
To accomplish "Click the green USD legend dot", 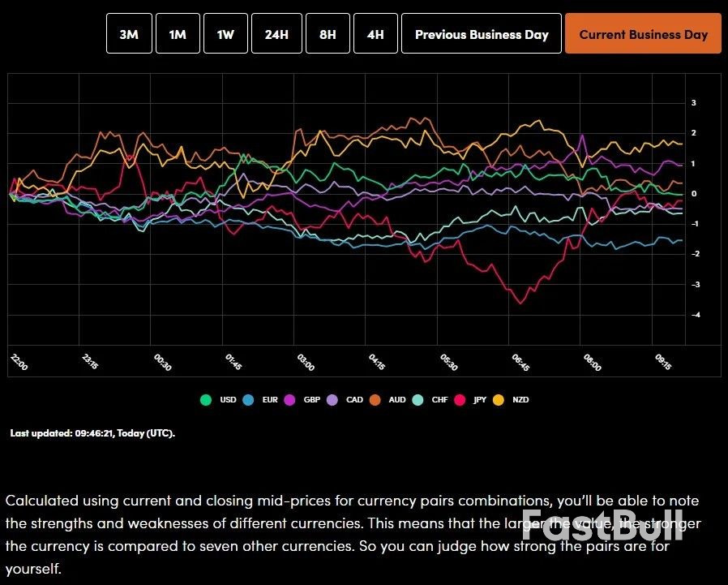I will [205, 399].
